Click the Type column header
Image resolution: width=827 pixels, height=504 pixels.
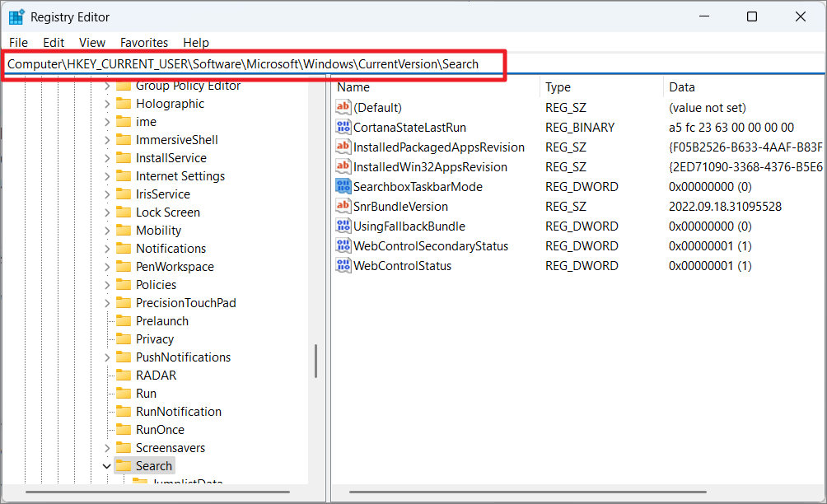[558, 87]
